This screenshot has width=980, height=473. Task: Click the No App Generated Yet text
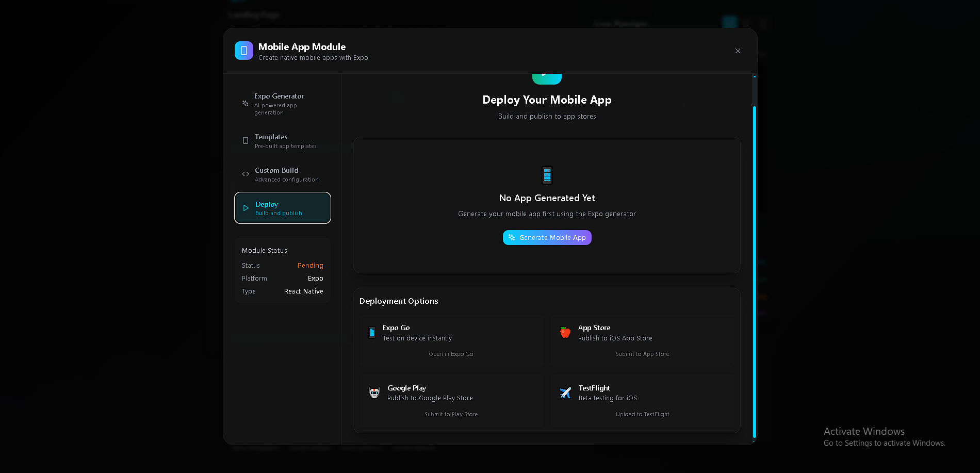(547, 198)
